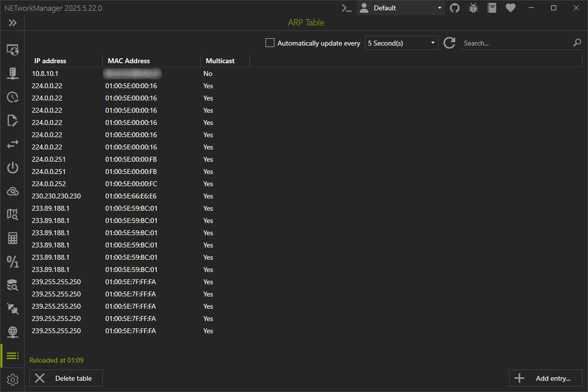Refresh the ARP table with reload icon

point(449,43)
